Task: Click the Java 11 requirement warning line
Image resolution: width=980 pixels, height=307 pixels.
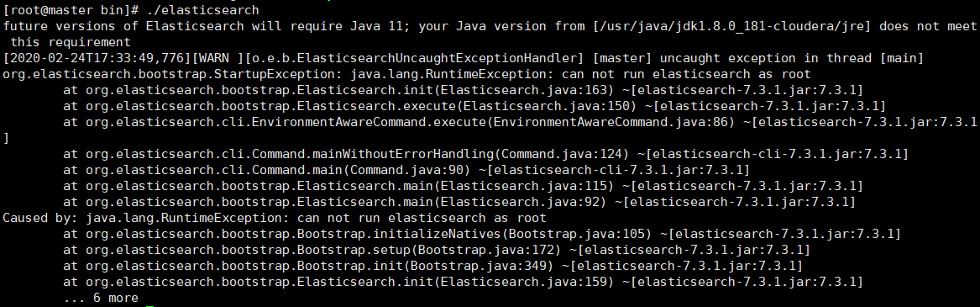Action: tap(490, 34)
